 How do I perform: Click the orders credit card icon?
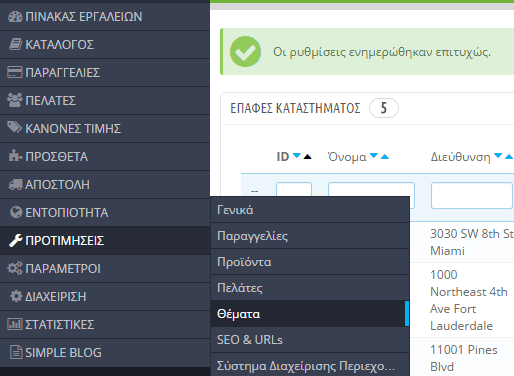[15, 72]
